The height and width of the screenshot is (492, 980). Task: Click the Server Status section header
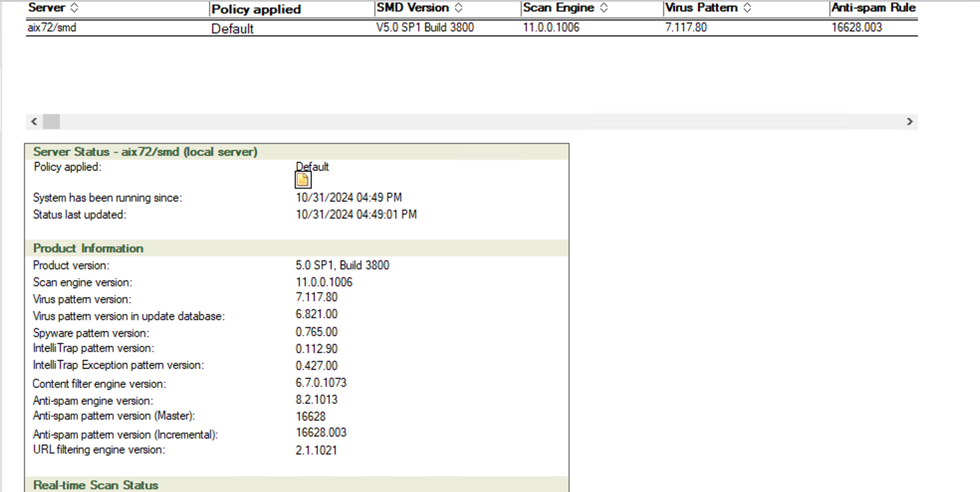tap(145, 152)
